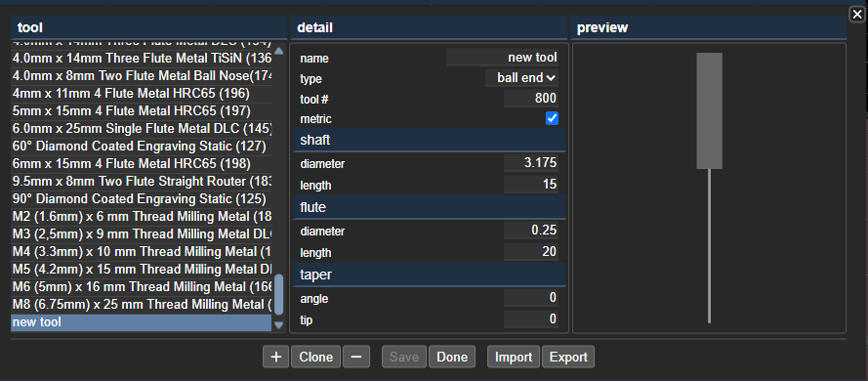
Task: Edit shaft length value 15
Action: click(x=531, y=185)
